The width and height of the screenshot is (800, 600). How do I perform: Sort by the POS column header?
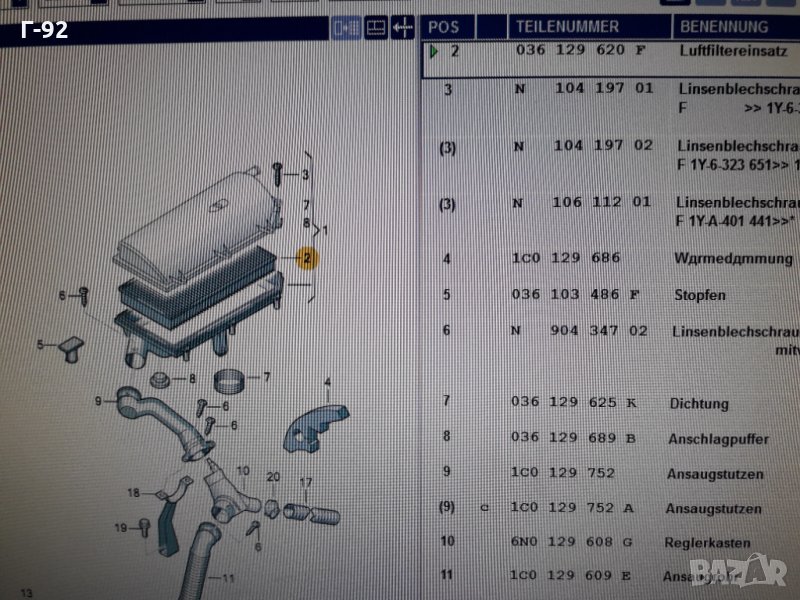coord(442,27)
